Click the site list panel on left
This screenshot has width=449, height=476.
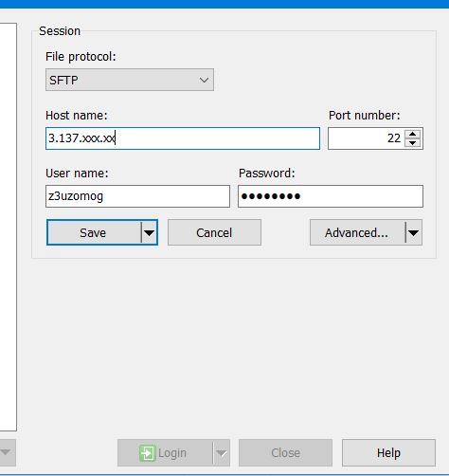9,227
